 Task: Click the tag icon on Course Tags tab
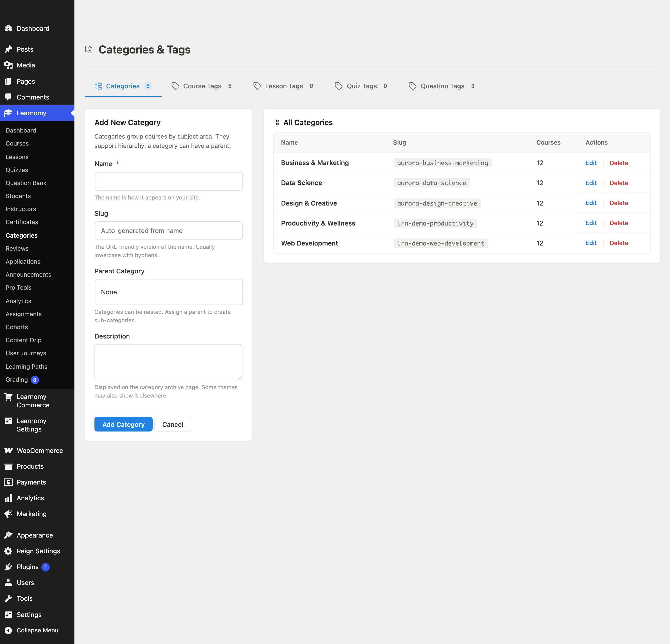point(175,86)
